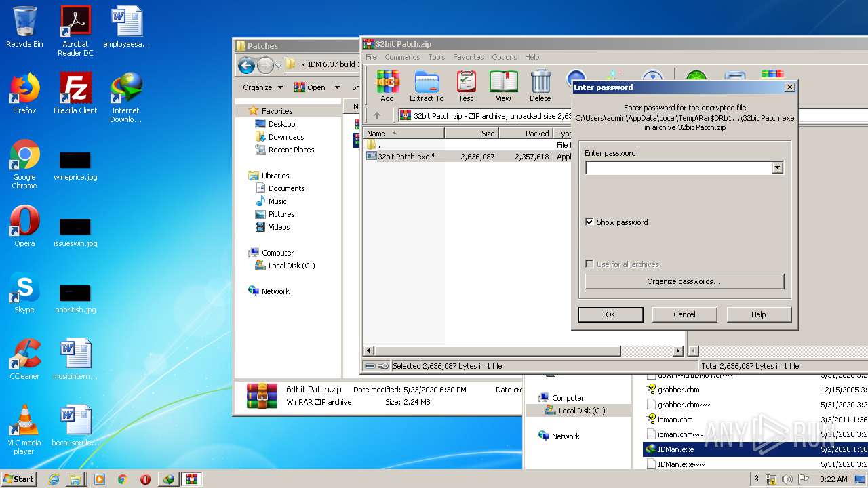Click the WinRAR taskbar button
The height and width of the screenshot is (488, 868).
tap(191, 479)
